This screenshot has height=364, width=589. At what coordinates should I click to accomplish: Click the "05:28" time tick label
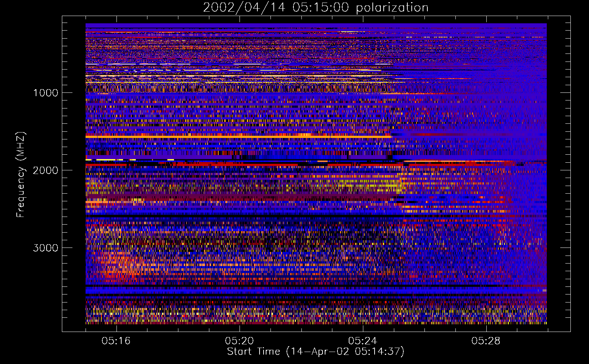point(486,341)
